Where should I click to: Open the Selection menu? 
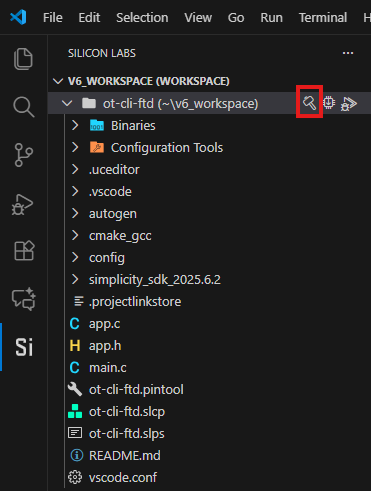(x=142, y=17)
